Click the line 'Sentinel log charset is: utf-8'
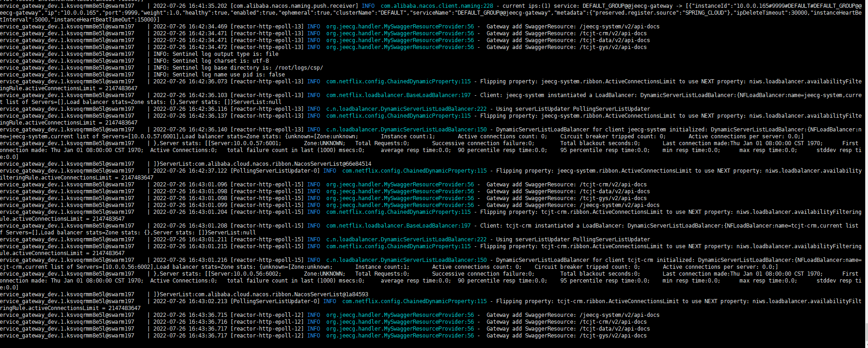This screenshot has height=348, width=868. click(x=221, y=61)
